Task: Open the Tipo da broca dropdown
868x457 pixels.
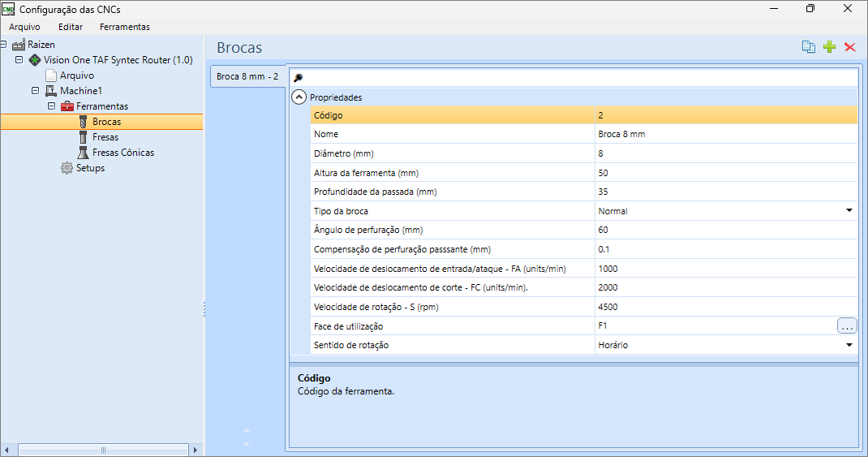Action: [849, 210]
